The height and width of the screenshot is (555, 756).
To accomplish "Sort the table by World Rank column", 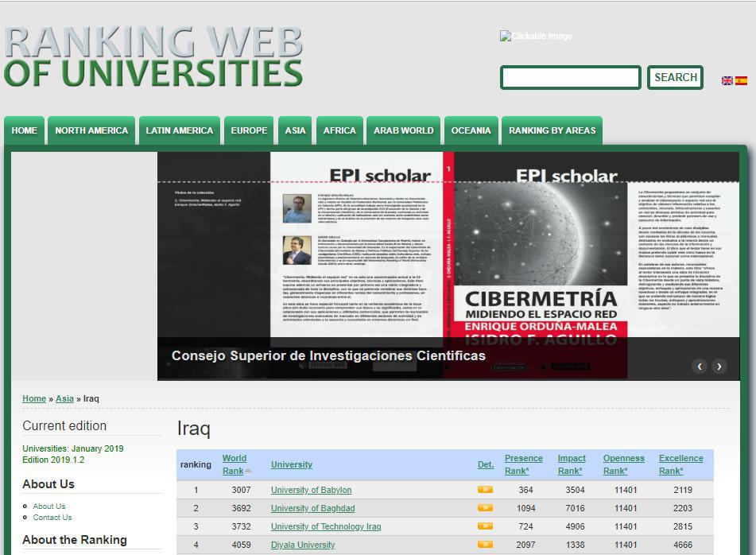I will tap(235, 464).
